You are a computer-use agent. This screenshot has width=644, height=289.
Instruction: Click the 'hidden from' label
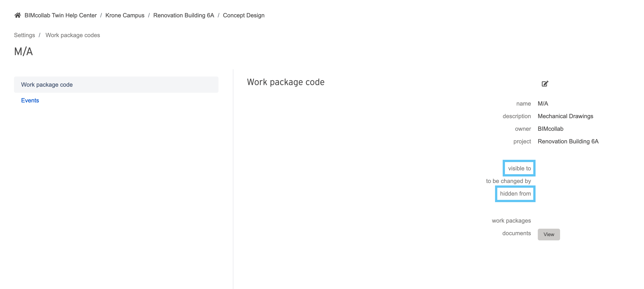(x=516, y=194)
